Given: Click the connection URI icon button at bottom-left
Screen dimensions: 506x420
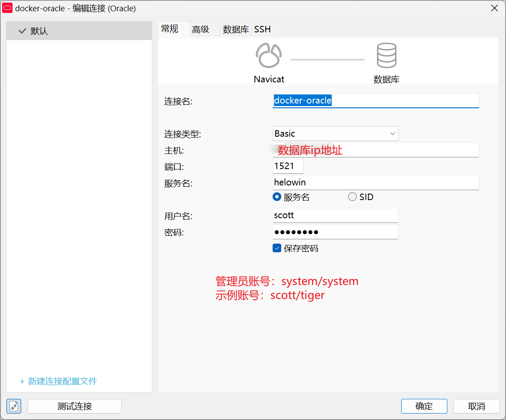Looking at the screenshot, I should tap(14, 406).
